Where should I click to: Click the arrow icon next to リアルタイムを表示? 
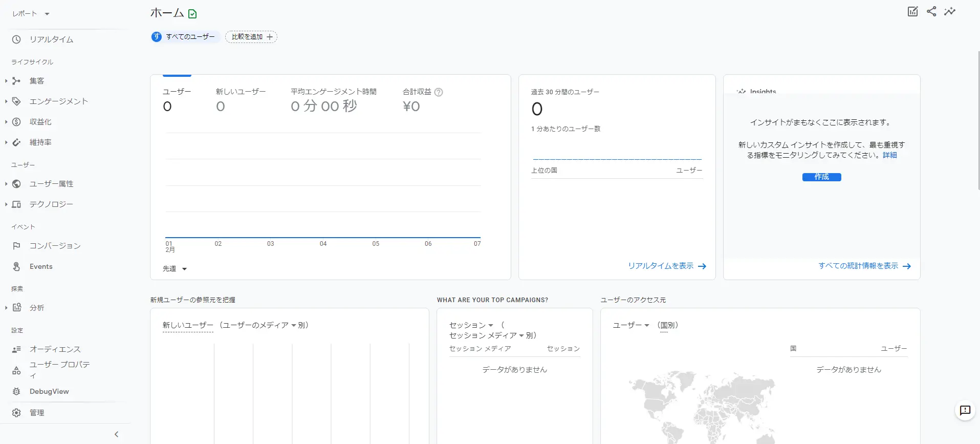pos(702,266)
